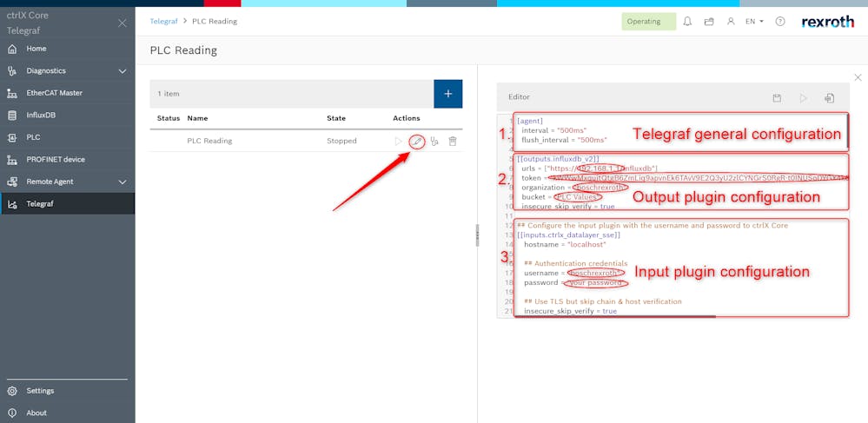Screen dimensions: 868x423
Task: Click the Editor import file icon
Action: coord(829,98)
